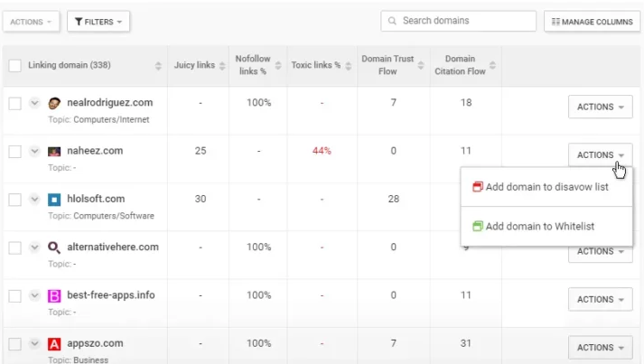Screen dimensions: 644x364
Task: Click the nealrodriguez.com favicon icon
Action: click(x=54, y=103)
